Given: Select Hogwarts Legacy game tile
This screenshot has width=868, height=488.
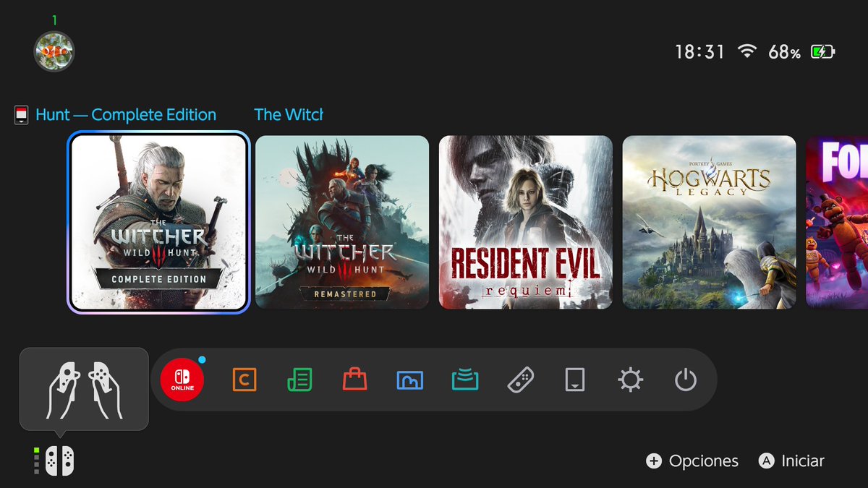Looking at the screenshot, I should (710, 223).
